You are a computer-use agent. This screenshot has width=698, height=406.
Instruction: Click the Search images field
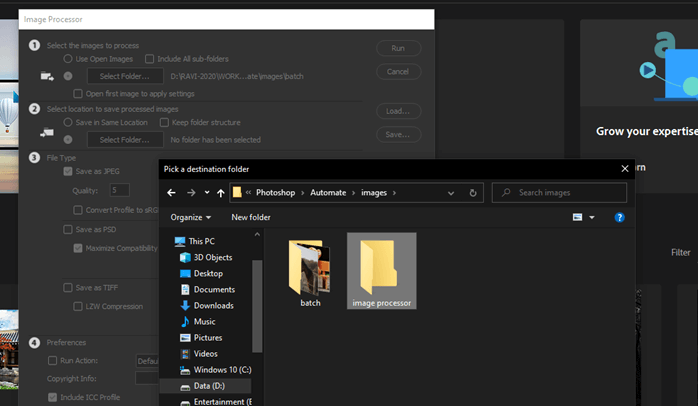tap(560, 193)
